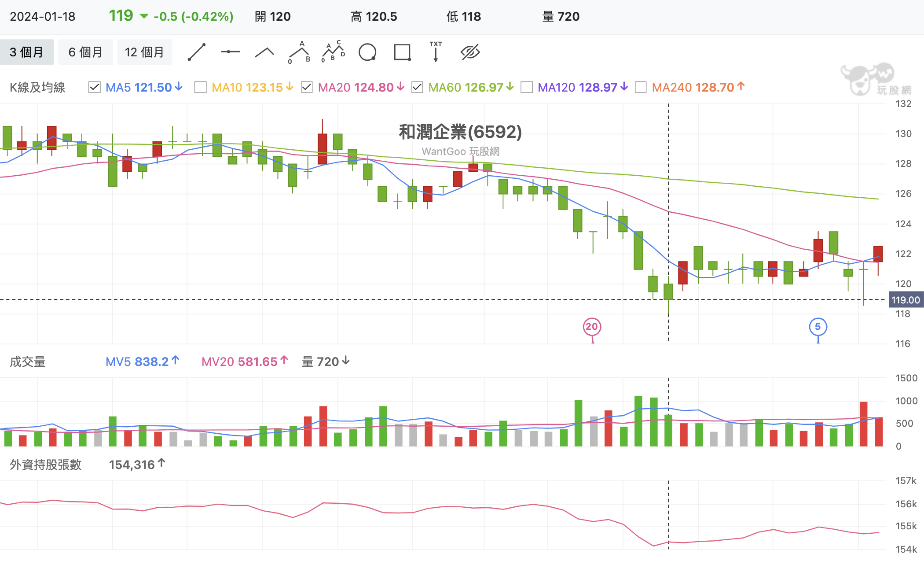Click the 量 720 text in the header
The height and width of the screenshot is (561, 924).
tap(561, 17)
